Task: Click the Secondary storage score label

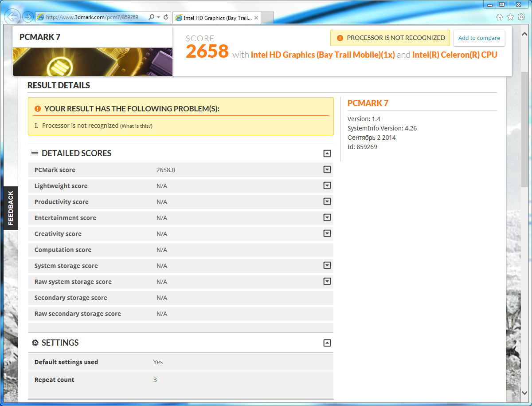Action: tap(71, 298)
